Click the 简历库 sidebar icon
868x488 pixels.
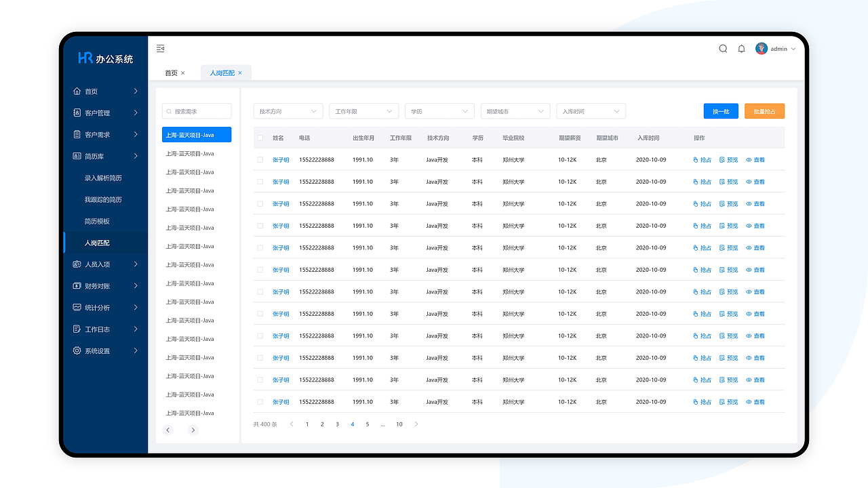pyautogui.click(x=77, y=157)
